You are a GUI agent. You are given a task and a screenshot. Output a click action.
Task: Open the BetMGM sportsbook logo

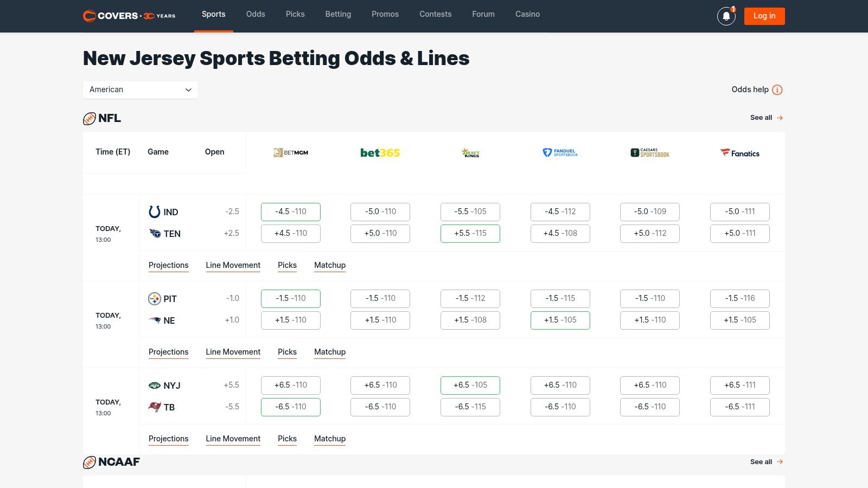coord(291,152)
